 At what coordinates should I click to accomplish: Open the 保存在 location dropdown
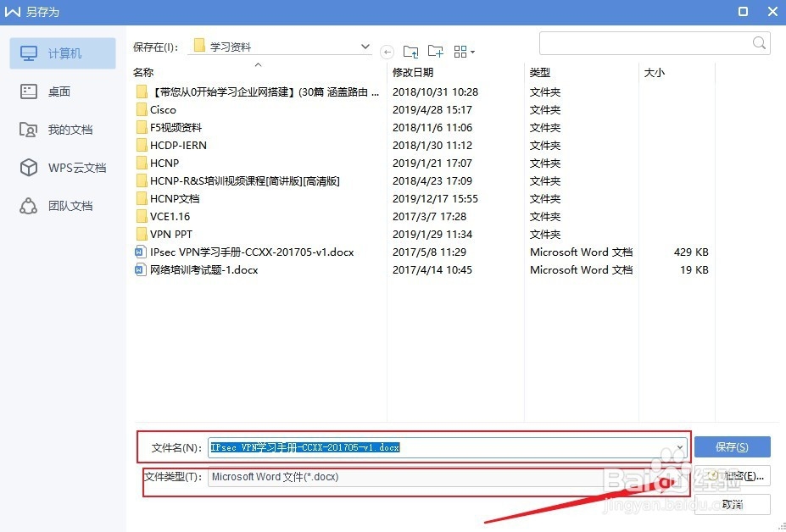(365, 47)
